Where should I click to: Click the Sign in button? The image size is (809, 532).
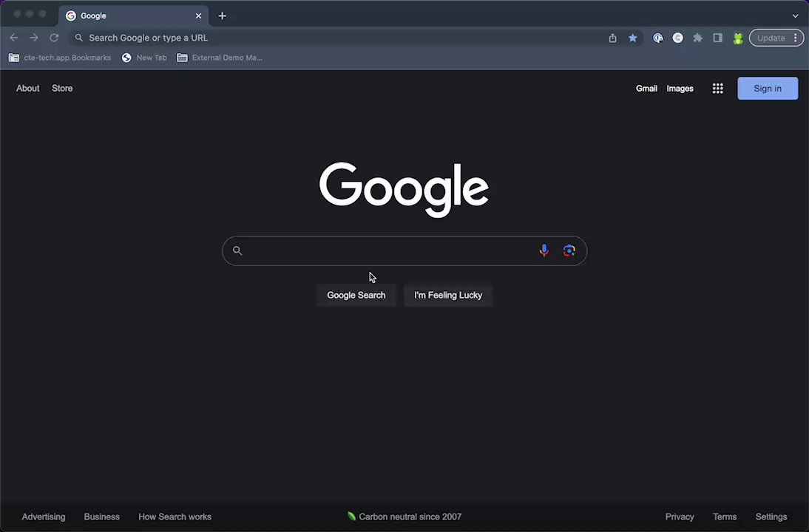[x=767, y=88]
